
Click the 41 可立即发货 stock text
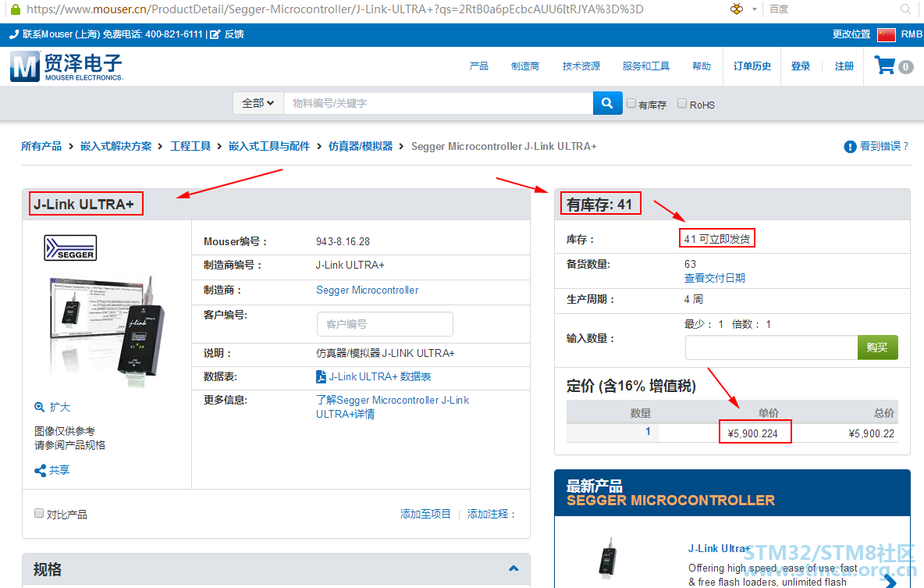(716, 239)
